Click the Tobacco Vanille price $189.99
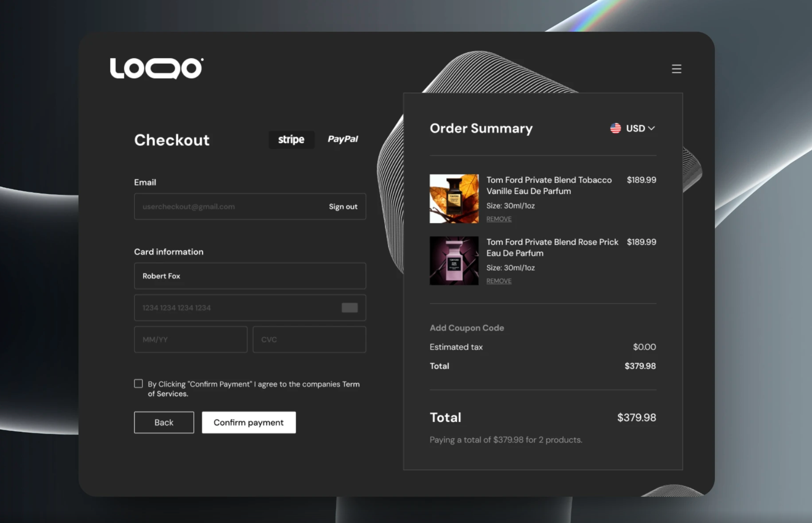812x523 pixels. [641, 180]
